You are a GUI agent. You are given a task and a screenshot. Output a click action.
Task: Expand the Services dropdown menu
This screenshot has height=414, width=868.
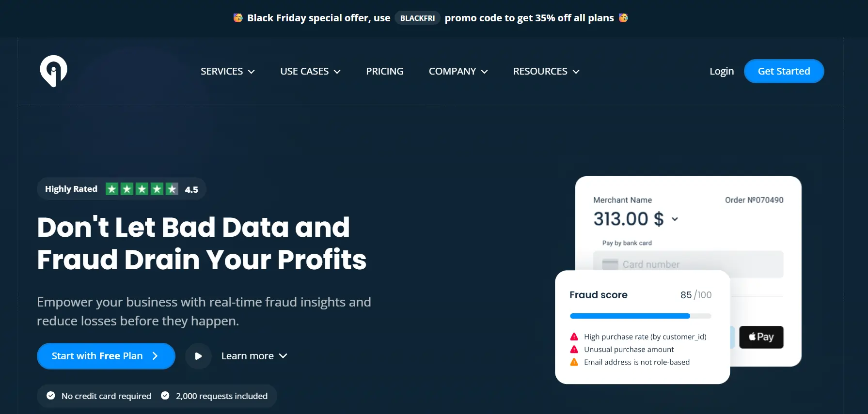click(228, 71)
